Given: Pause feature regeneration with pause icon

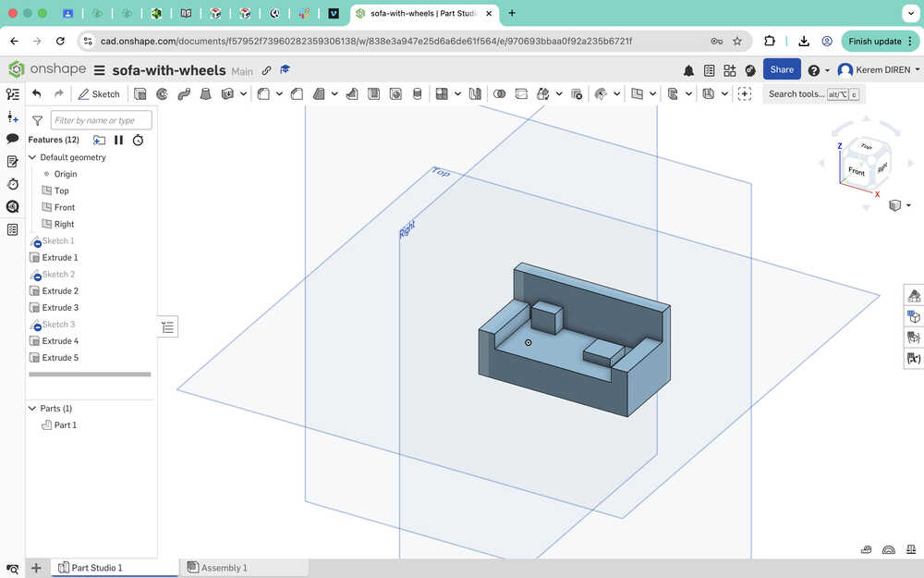Looking at the screenshot, I should click(118, 141).
